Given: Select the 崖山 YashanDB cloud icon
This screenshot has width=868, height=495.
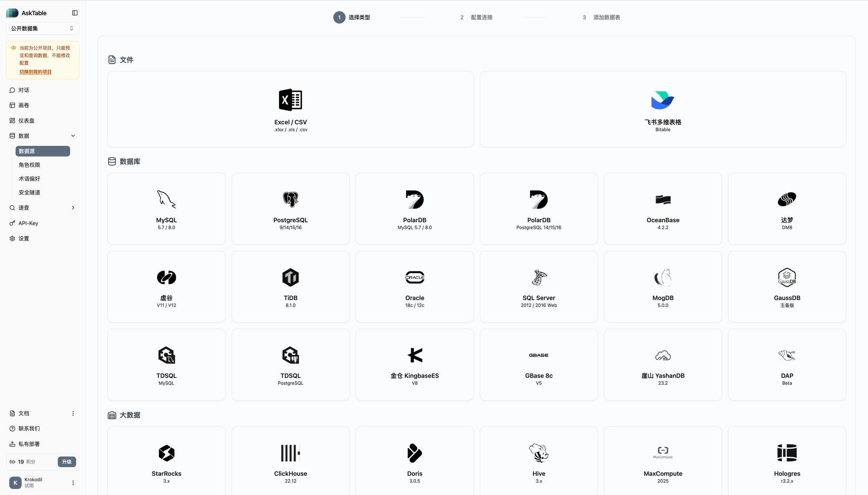Looking at the screenshot, I should point(663,356).
